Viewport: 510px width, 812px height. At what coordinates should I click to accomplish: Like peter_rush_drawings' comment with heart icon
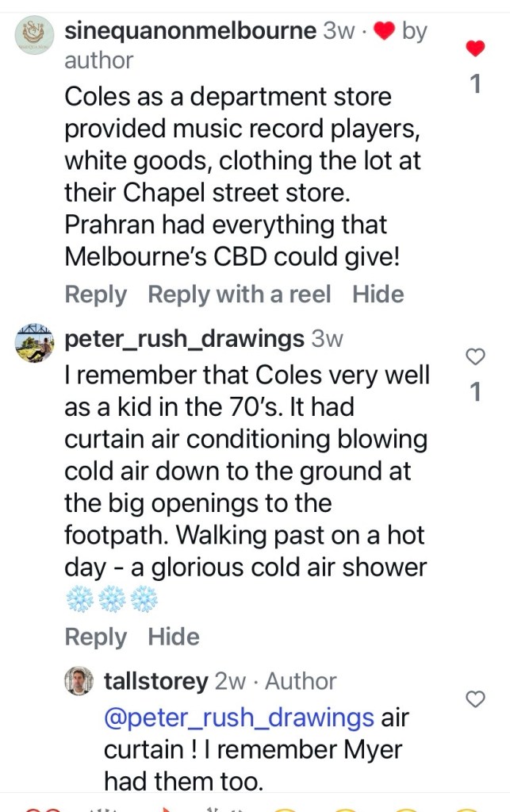click(x=474, y=357)
